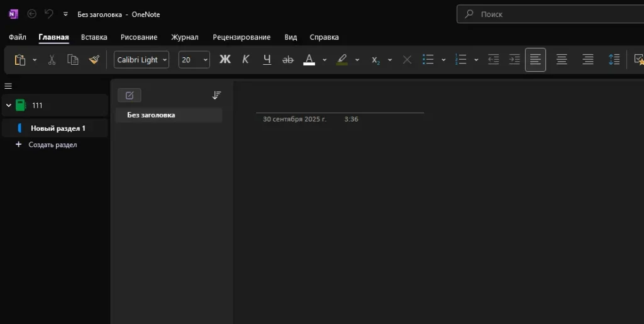Viewport: 644px width, 324px height.
Task: Click the Clear Formatting icon
Action: point(407,60)
